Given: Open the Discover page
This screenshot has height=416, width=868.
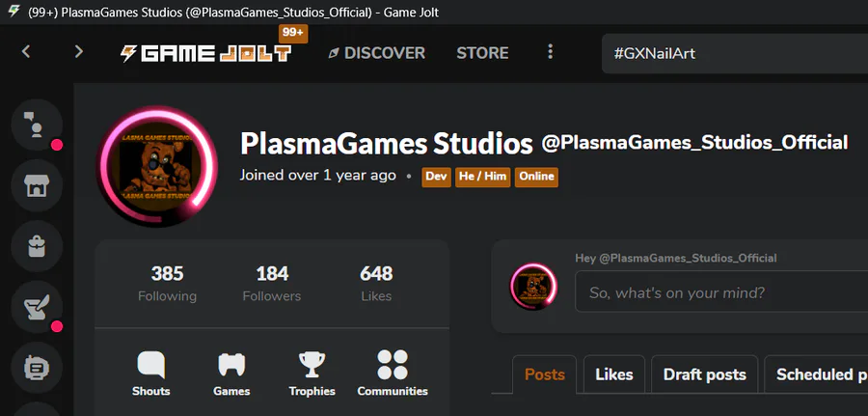Looking at the screenshot, I should 376,53.
